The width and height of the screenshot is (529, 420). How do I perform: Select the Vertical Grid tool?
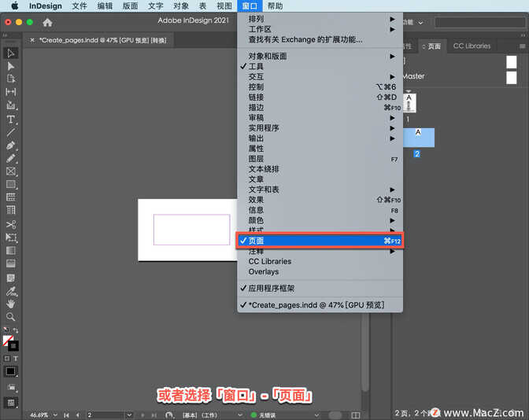tap(11, 210)
